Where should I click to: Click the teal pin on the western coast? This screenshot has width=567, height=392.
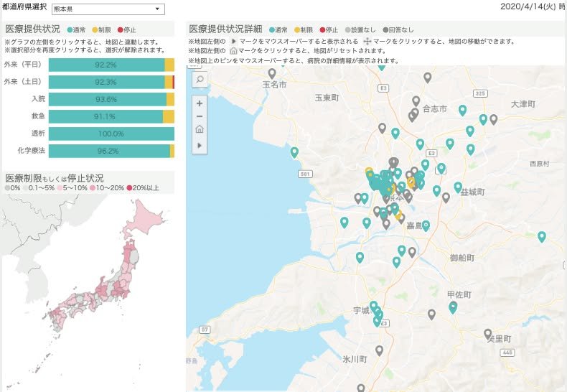294,152
